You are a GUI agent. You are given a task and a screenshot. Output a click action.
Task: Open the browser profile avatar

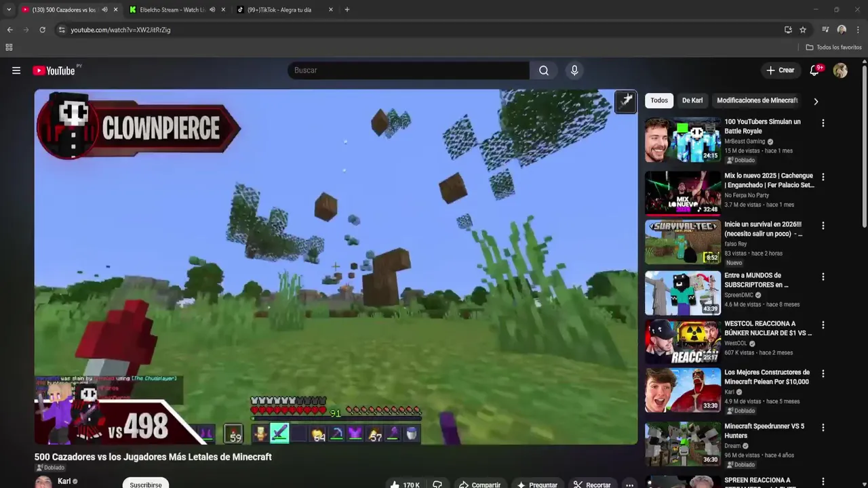[x=842, y=30]
